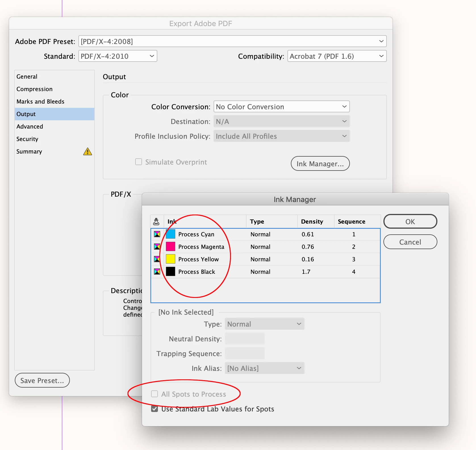Select the Process Cyan ink name
The height and width of the screenshot is (450, 476).
point(196,234)
